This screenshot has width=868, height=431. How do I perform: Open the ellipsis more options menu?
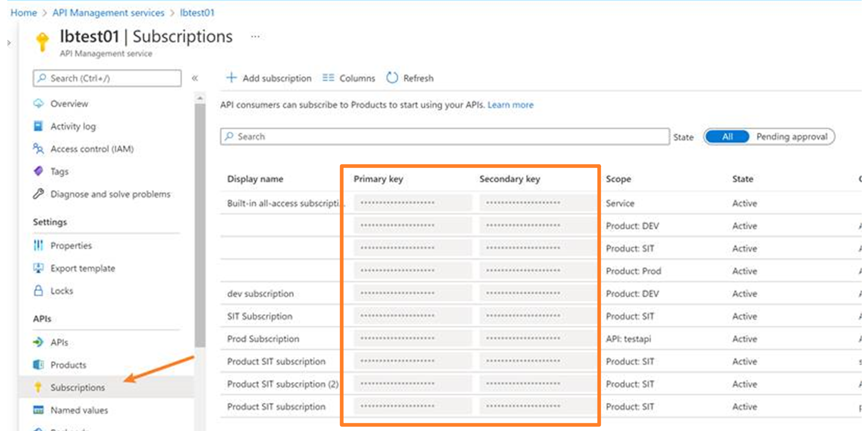point(255,37)
